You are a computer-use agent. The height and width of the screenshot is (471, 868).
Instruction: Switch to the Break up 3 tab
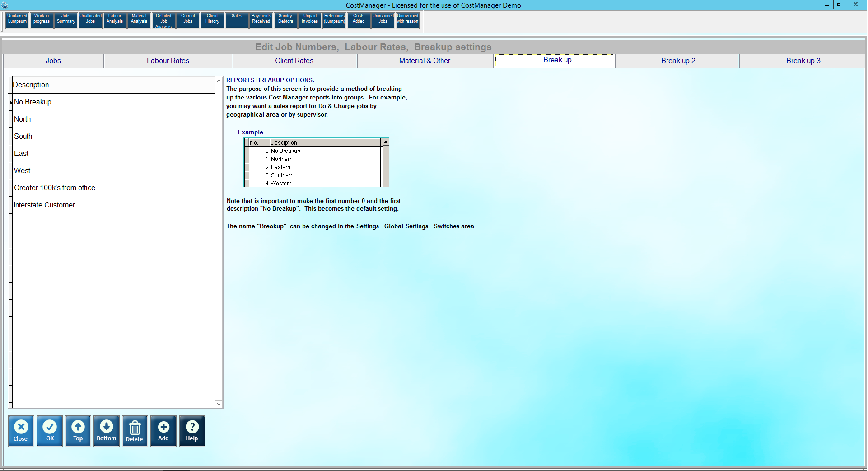pyautogui.click(x=803, y=61)
